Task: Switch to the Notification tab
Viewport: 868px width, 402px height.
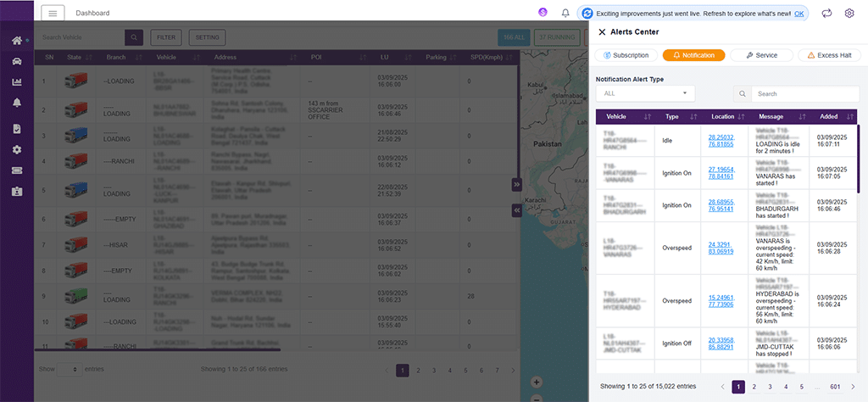Action: (693, 55)
